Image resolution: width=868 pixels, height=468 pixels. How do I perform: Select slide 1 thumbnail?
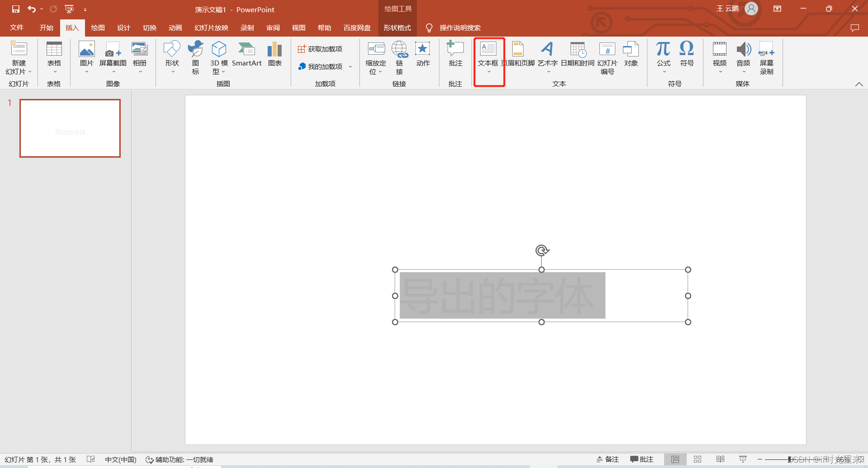click(70, 128)
